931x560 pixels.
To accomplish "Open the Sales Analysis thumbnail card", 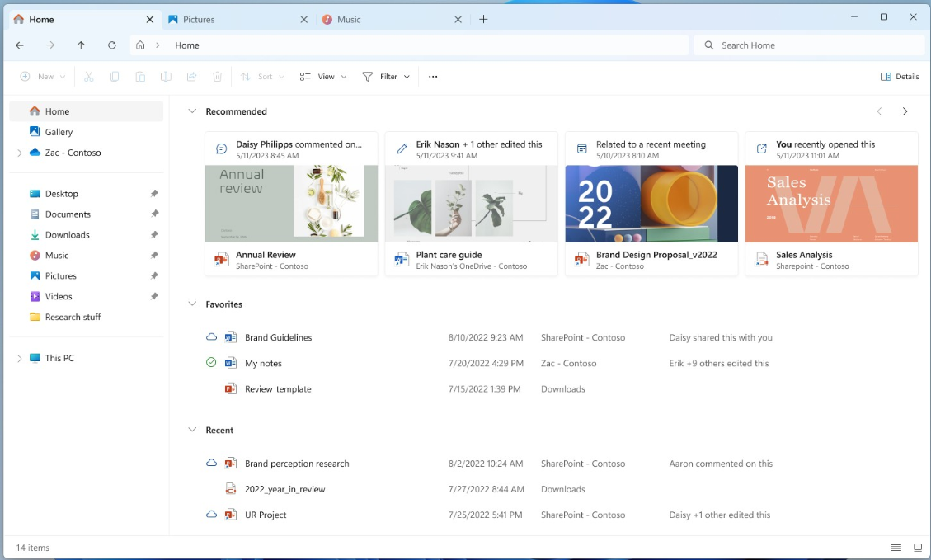I will [831, 205].
